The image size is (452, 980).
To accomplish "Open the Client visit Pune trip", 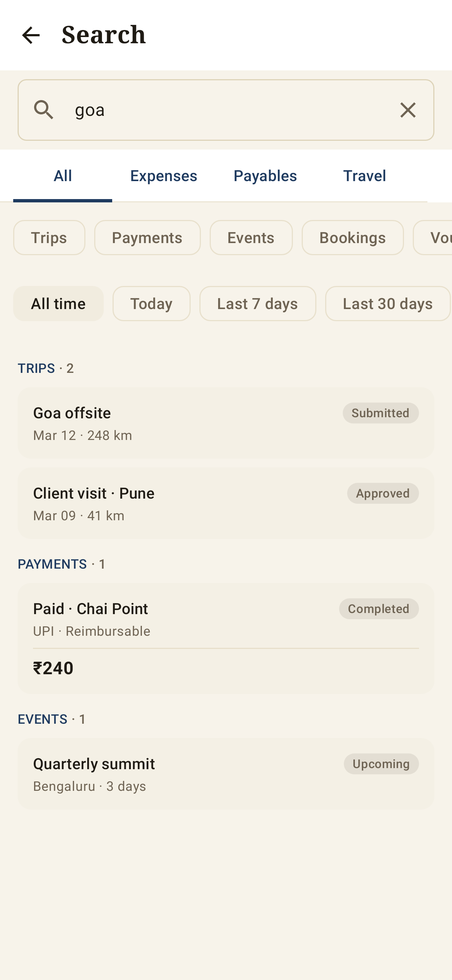I will tap(226, 503).
